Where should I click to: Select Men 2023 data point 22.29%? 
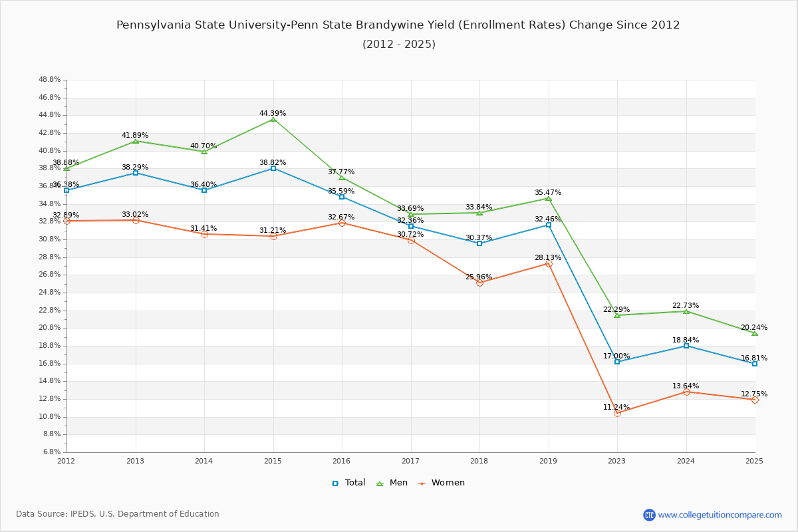[617, 315]
